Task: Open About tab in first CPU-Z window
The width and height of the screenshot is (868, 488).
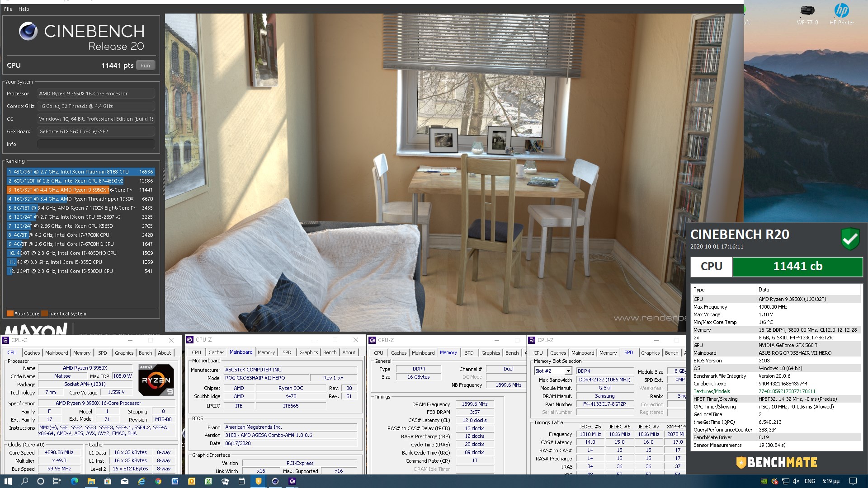Action: pos(165,353)
